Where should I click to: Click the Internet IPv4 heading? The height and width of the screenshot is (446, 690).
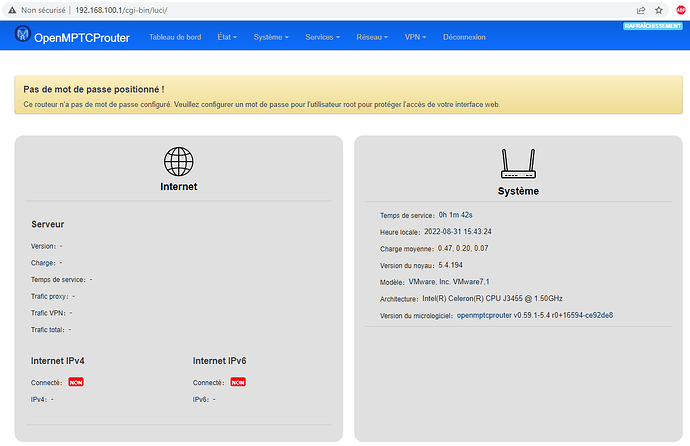click(58, 361)
